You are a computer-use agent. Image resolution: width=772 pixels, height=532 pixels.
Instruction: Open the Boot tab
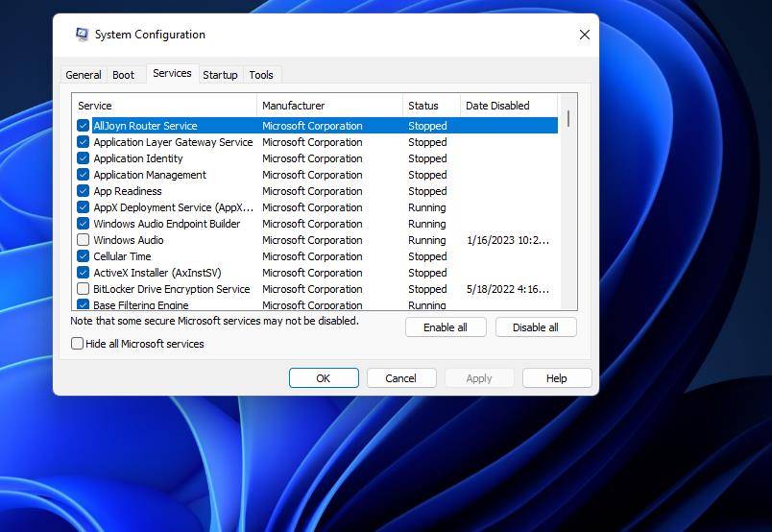pyautogui.click(x=123, y=75)
